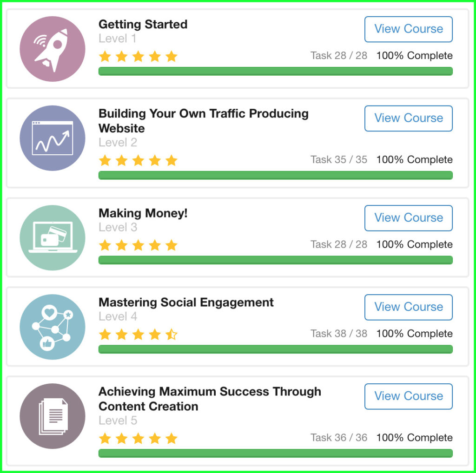This screenshot has width=476, height=473.
Task: Click Achieving Maximum Success Through Content Creation title
Action: tap(210, 398)
